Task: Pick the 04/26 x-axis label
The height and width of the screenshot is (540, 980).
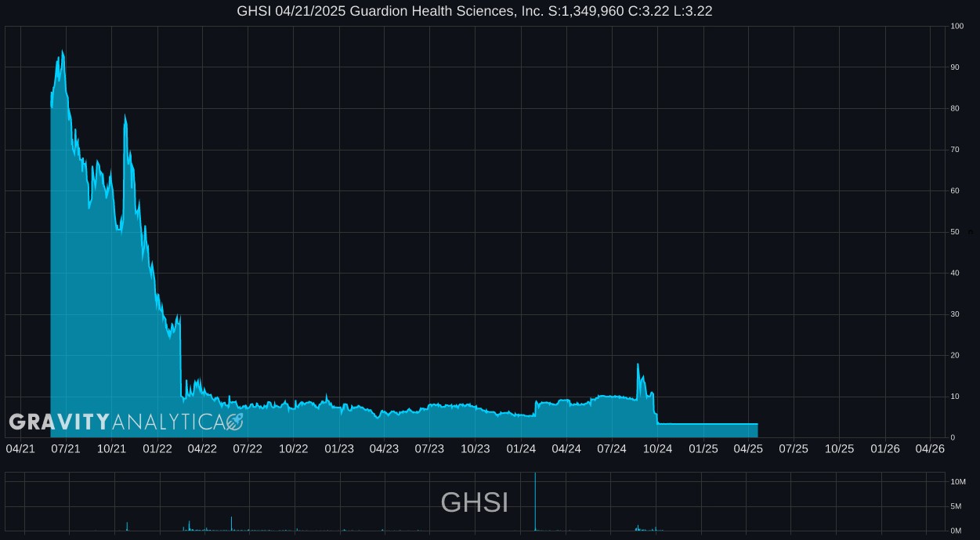Action: 931,449
